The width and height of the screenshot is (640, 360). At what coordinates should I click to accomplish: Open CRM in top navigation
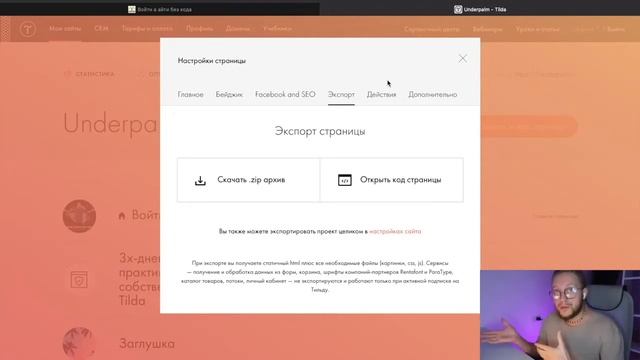coord(101,29)
